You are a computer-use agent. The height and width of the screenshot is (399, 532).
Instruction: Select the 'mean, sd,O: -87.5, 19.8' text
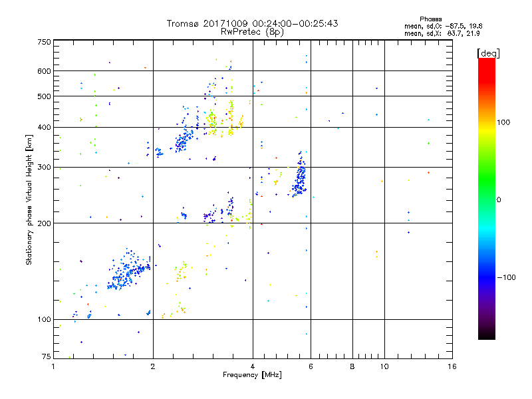(x=443, y=26)
